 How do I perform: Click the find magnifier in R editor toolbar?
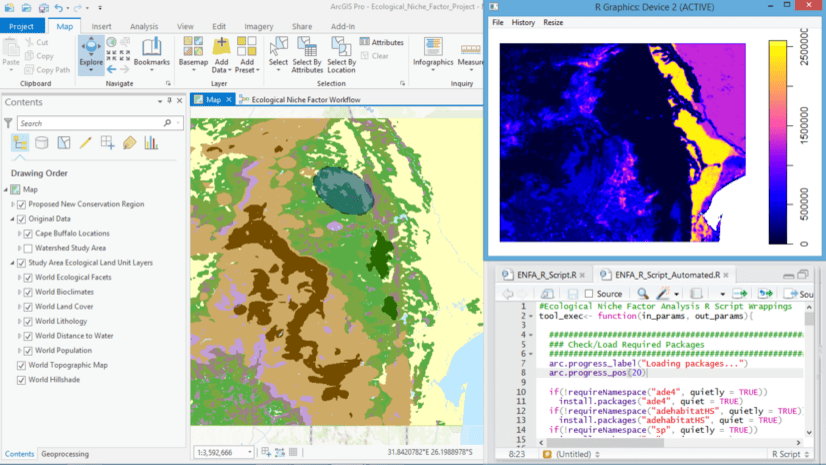tap(643, 293)
